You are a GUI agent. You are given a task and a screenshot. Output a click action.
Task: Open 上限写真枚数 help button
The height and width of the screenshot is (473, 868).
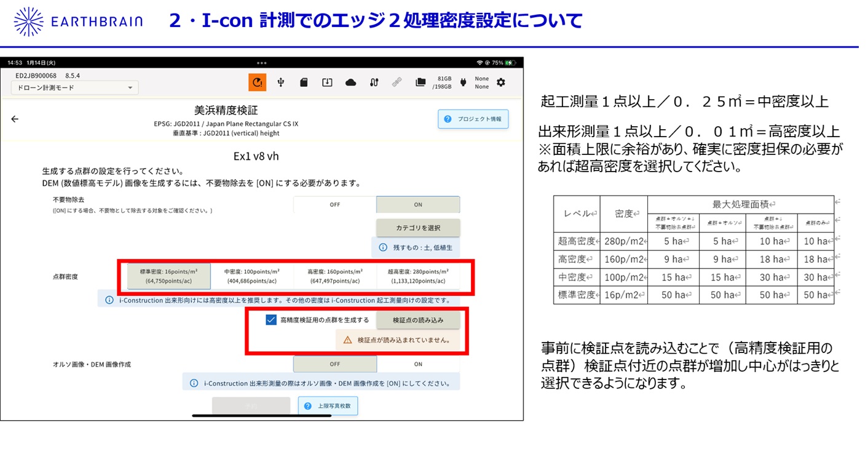[x=328, y=406]
